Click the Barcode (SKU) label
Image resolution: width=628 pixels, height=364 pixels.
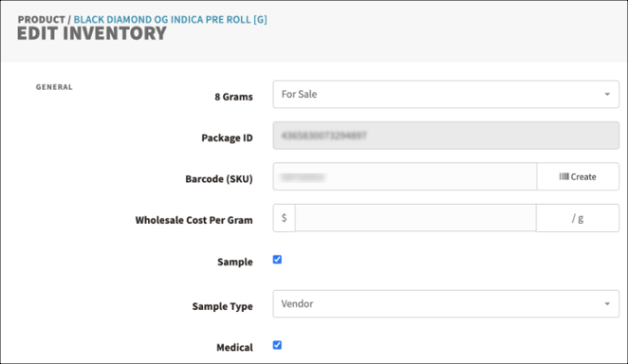click(x=219, y=179)
